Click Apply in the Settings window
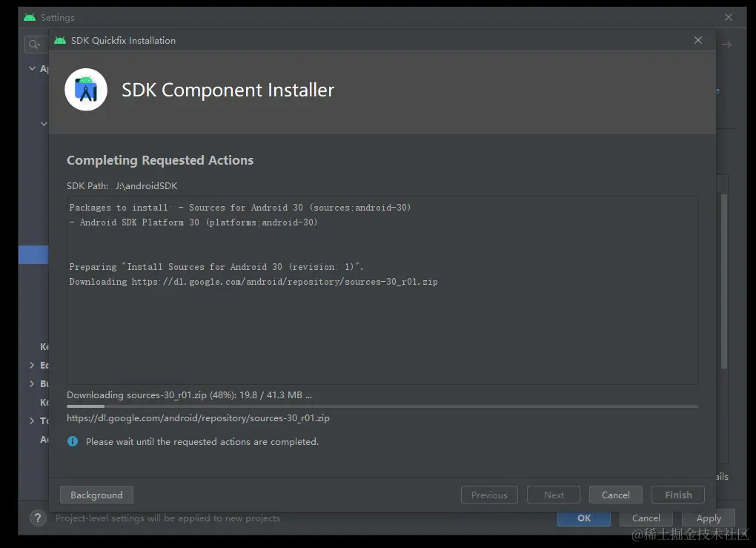This screenshot has width=756, height=548. (x=709, y=518)
